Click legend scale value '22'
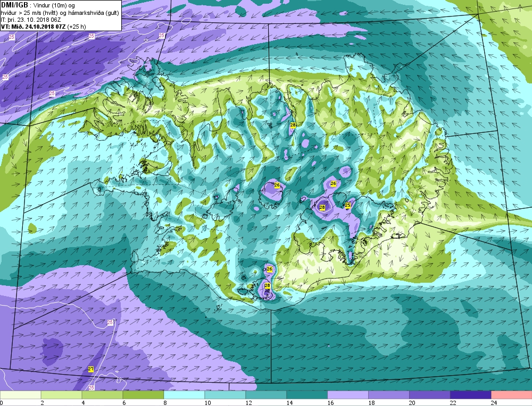This screenshot has width=532, height=406. tap(453, 403)
